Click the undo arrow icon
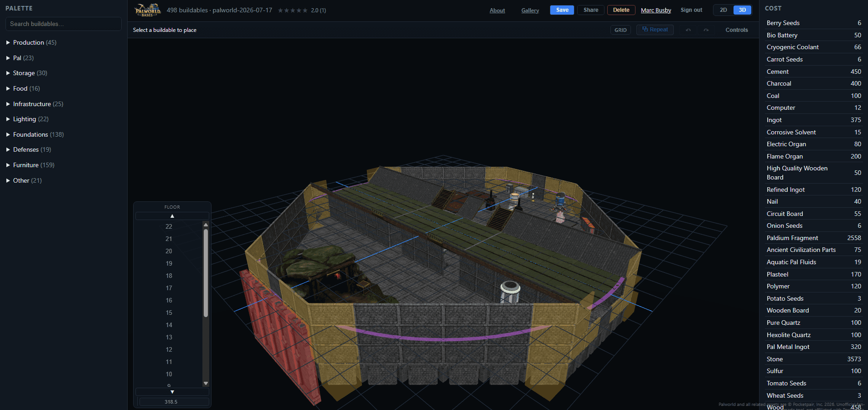This screenshot has width=868, height=410. point(688,30)
